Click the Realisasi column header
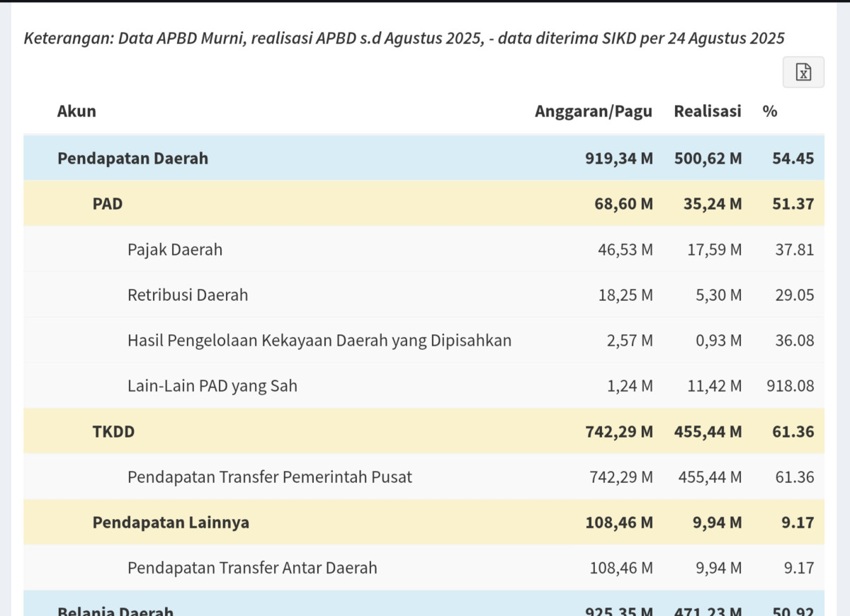 pos(707,111)
